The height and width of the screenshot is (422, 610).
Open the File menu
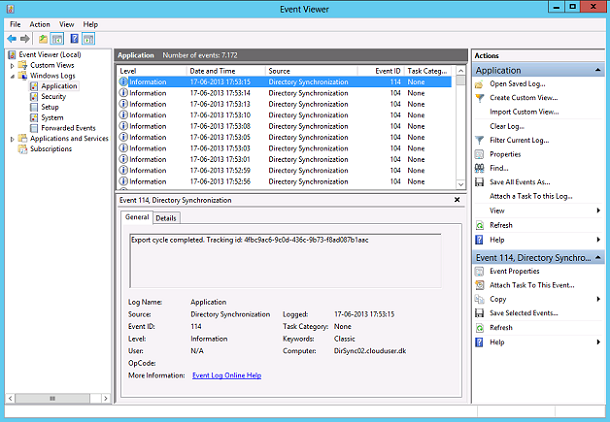pos(16,25)
